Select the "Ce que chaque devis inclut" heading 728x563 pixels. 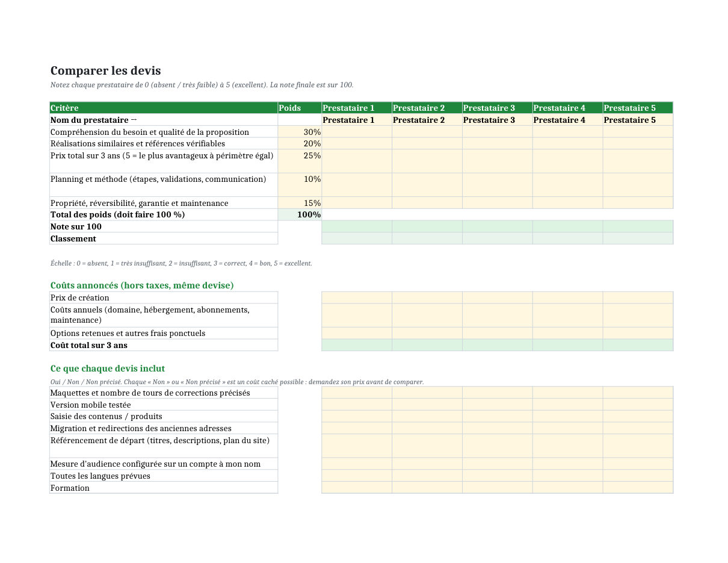108,369
